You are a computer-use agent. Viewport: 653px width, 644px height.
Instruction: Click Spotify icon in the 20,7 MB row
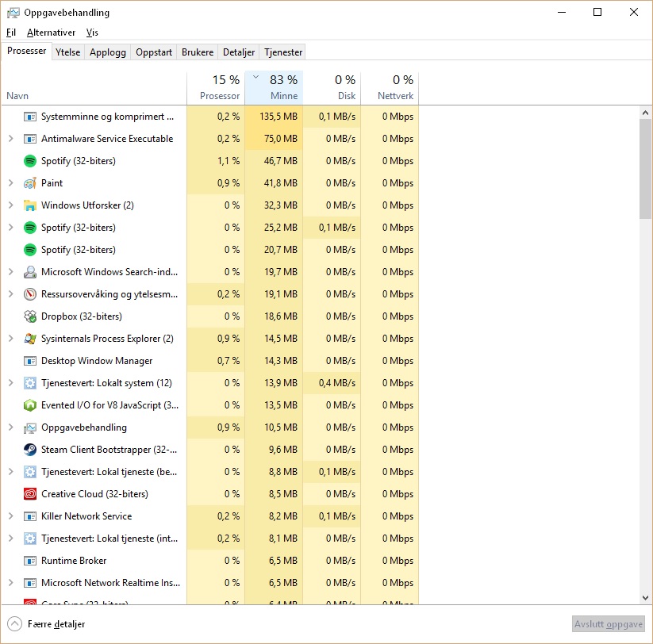(30, 250)
